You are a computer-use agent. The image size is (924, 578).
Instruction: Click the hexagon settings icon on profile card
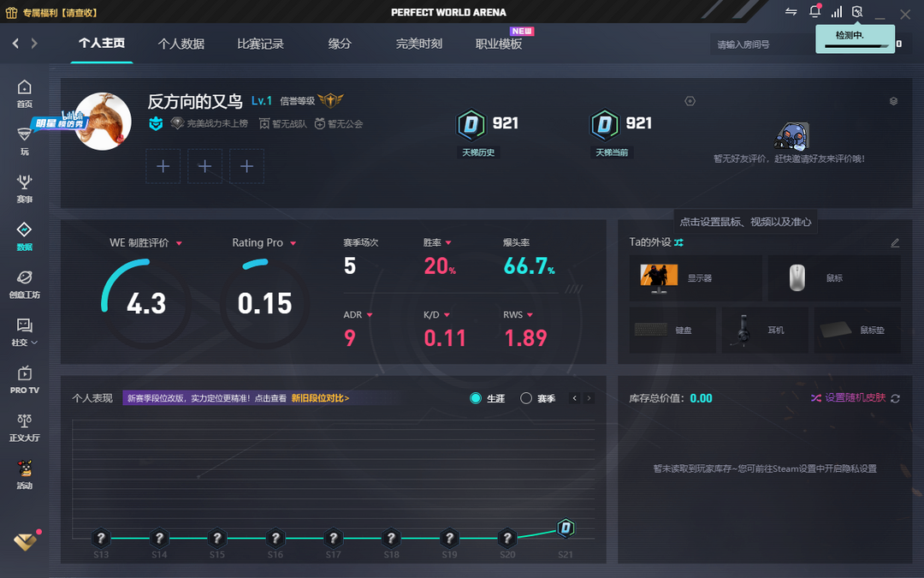[690, 101]
